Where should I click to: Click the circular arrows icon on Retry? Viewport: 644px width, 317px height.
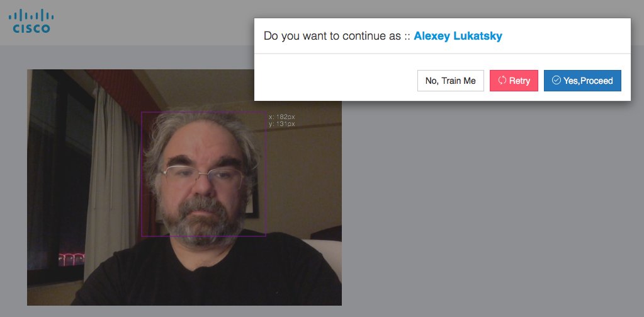502,81
